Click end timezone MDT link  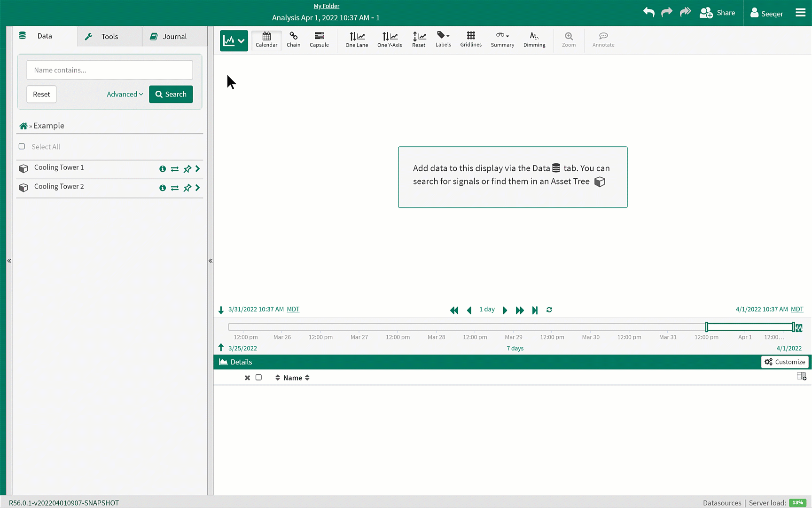point(797,309)
